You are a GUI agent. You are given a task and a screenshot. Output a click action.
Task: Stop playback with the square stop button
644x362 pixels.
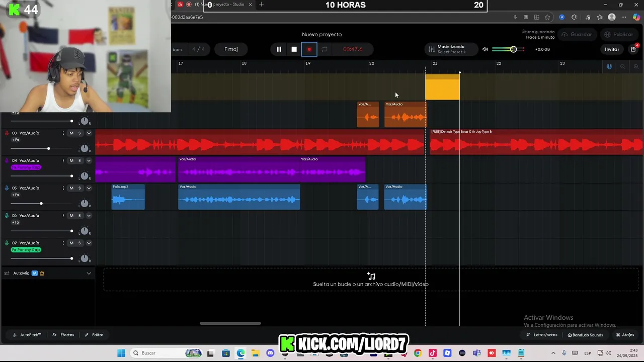tap(294, 49)
